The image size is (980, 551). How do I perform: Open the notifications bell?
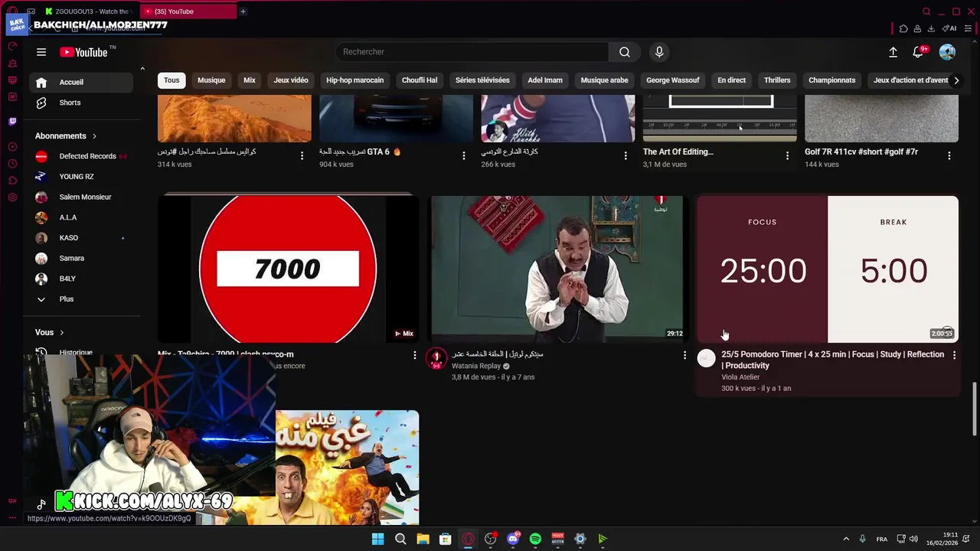(918, 52)
